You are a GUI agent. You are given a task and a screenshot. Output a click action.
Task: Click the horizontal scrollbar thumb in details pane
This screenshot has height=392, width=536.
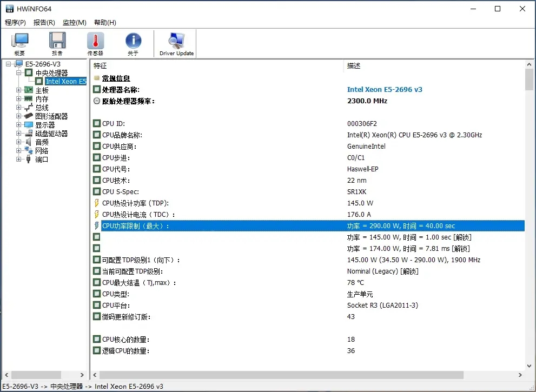[x=281, y=375]
